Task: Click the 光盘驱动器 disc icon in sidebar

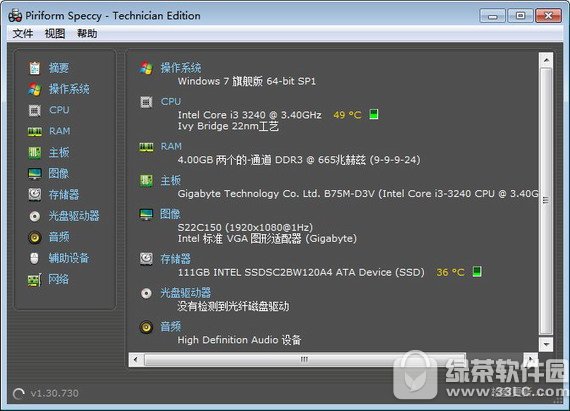Action: point(35,216)
